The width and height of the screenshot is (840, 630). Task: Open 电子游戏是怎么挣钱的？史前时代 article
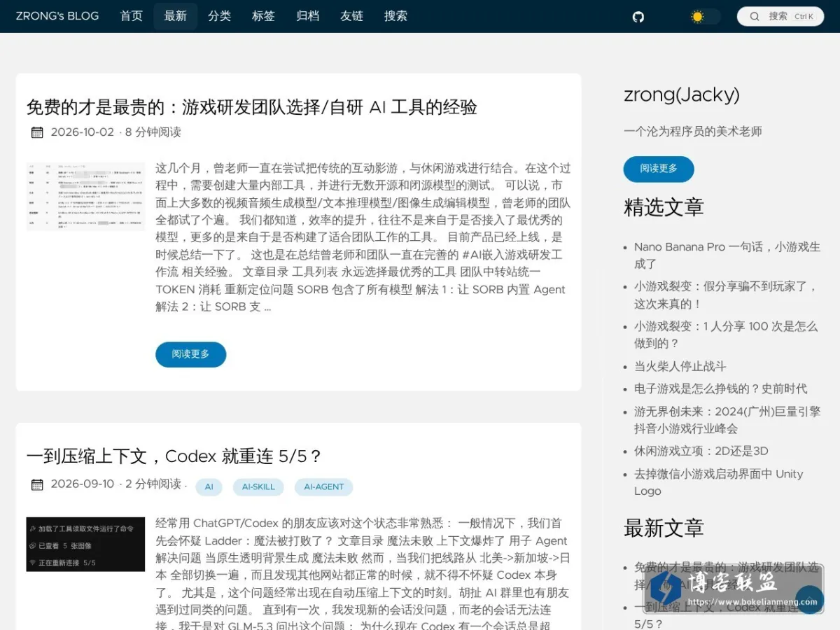(x=720, y=388)
